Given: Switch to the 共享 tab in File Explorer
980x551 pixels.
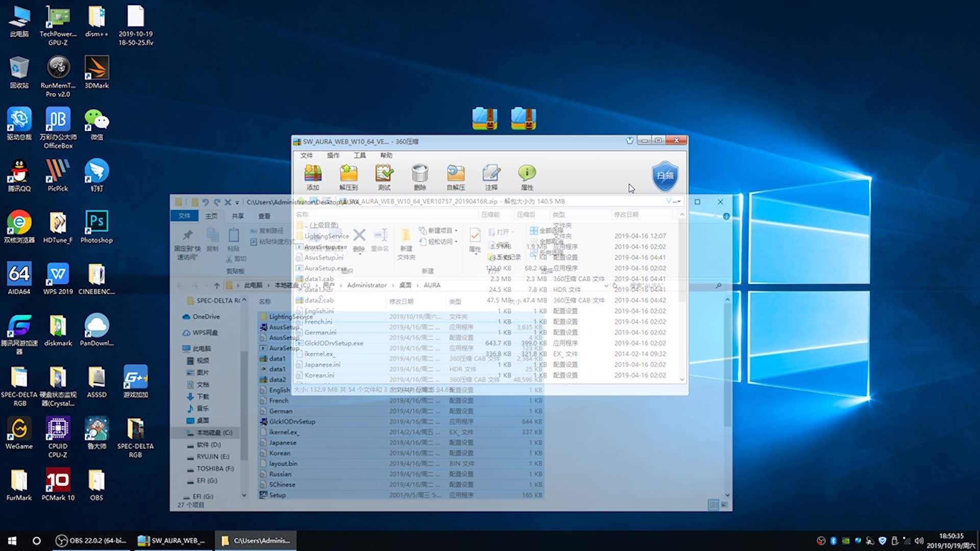Looking at the screenshot, I should point(238,216).
